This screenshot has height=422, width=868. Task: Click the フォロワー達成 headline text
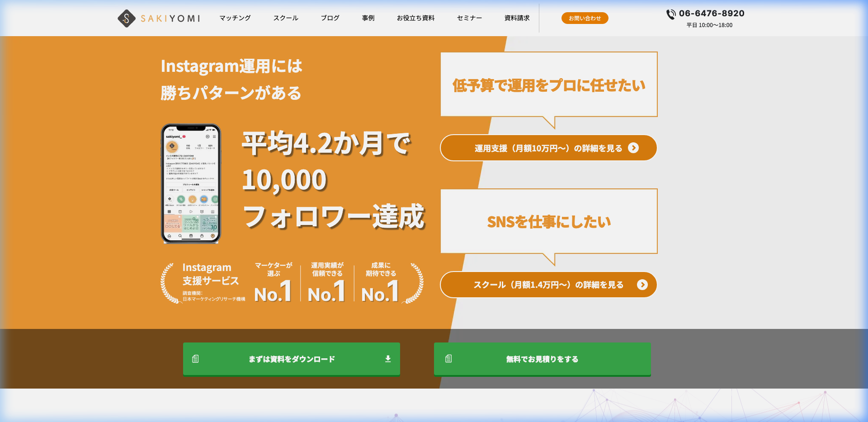[334, 216]
